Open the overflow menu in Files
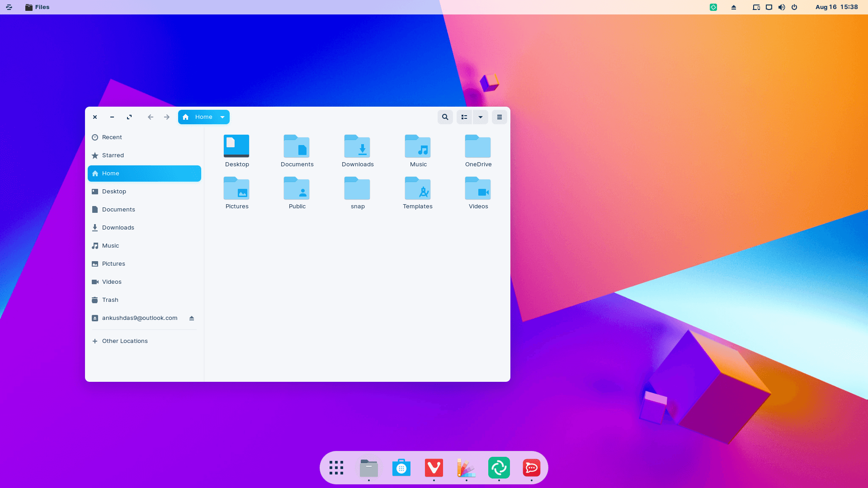Viewport: 868px width, 488px height. [500, 117]
